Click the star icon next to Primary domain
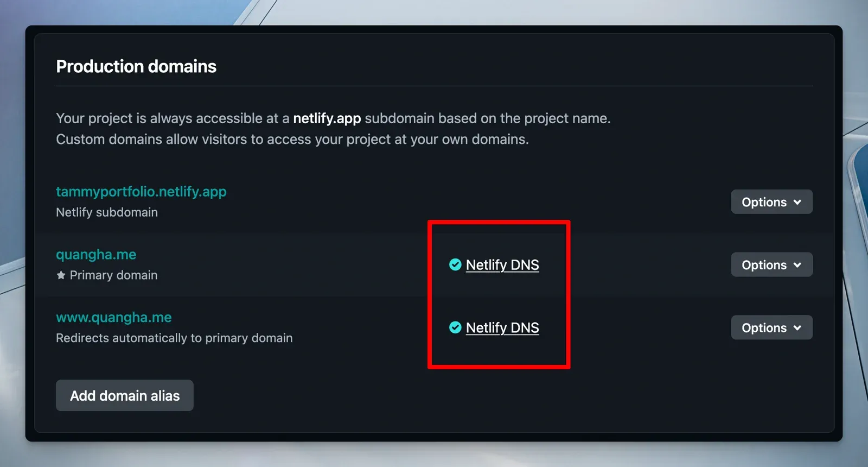The image size is (868, 467). tap(61, 275)
